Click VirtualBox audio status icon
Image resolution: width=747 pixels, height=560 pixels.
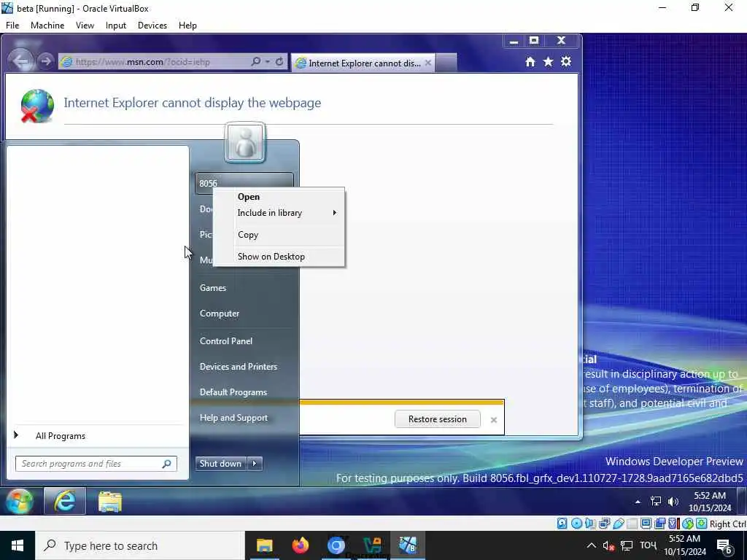(590, 524)
